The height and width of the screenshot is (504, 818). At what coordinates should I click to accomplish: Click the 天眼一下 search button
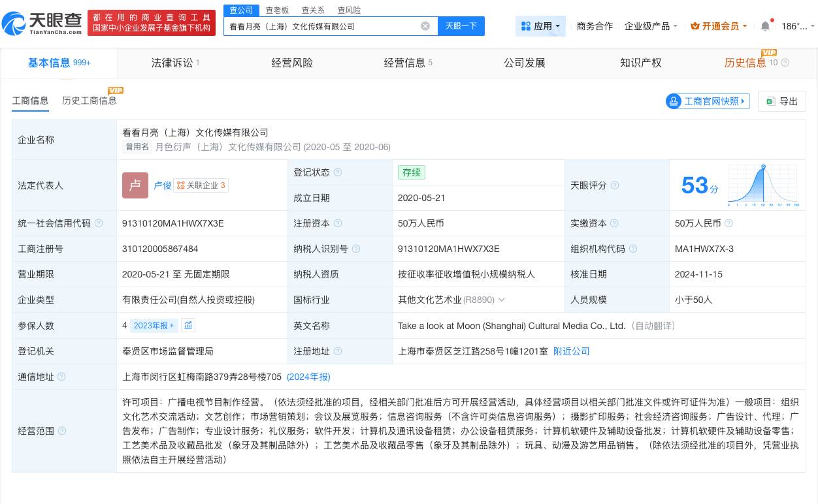pos(461,25)
